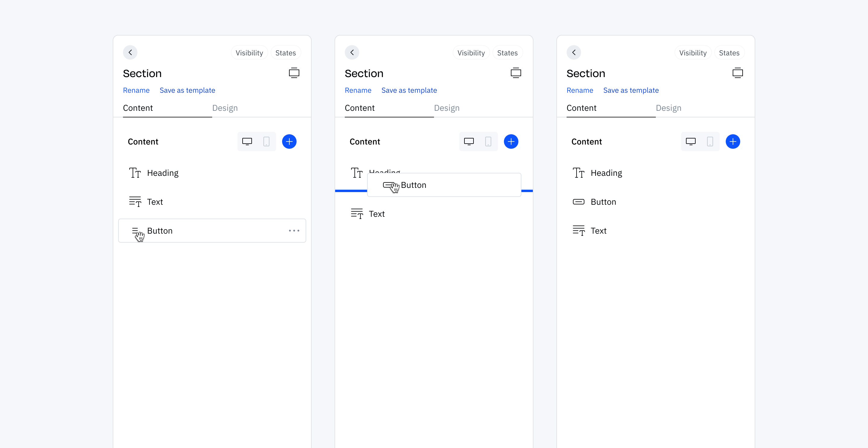The width and height of the screenshot is (868, 448).
Task: Click Save as template in right panel
Action: click(631, 91)
